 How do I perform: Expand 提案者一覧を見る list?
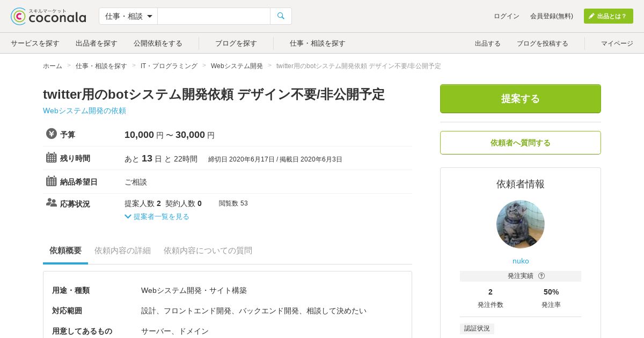pyautogui.click(x=157, y=216)
